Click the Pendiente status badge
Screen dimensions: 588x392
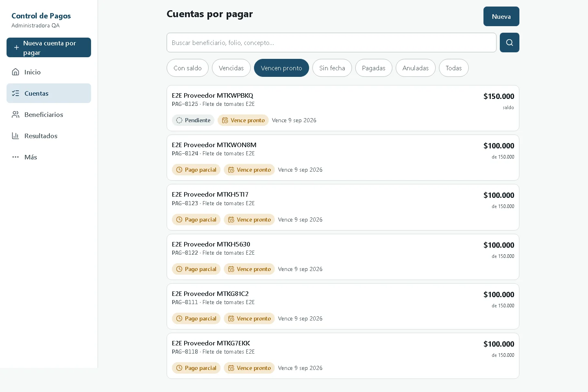pos(193,120)
